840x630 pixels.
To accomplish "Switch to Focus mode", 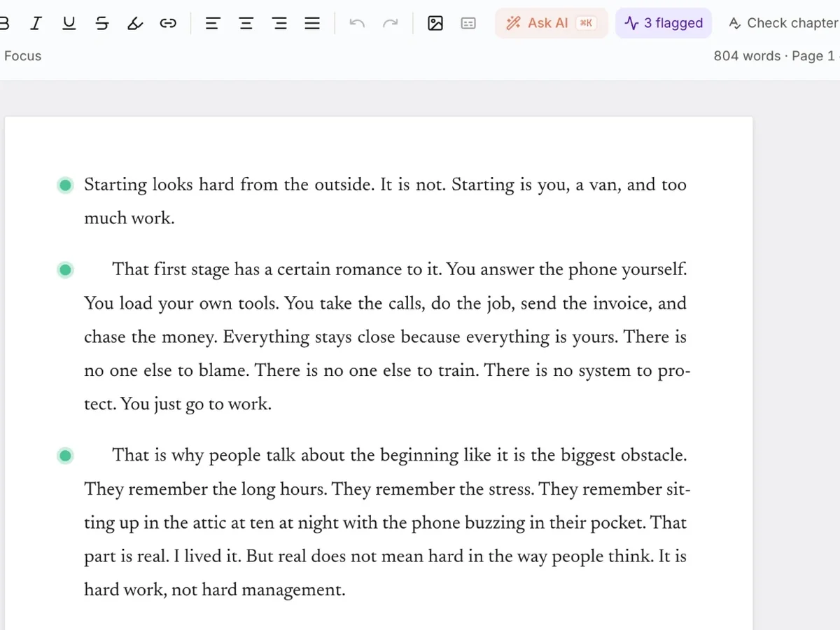I will pos(22,56).
